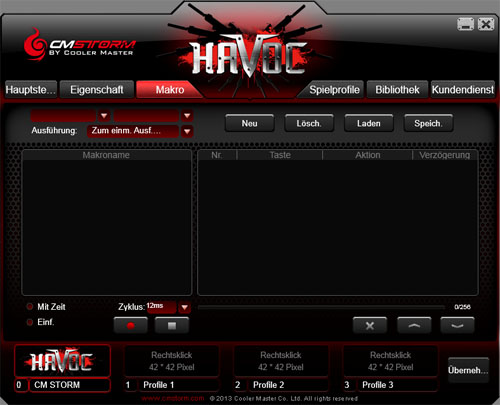Viewport: 500px width, 405px height.
Task: Enable the Mit Zeit radio option
Action: point(30,307)
